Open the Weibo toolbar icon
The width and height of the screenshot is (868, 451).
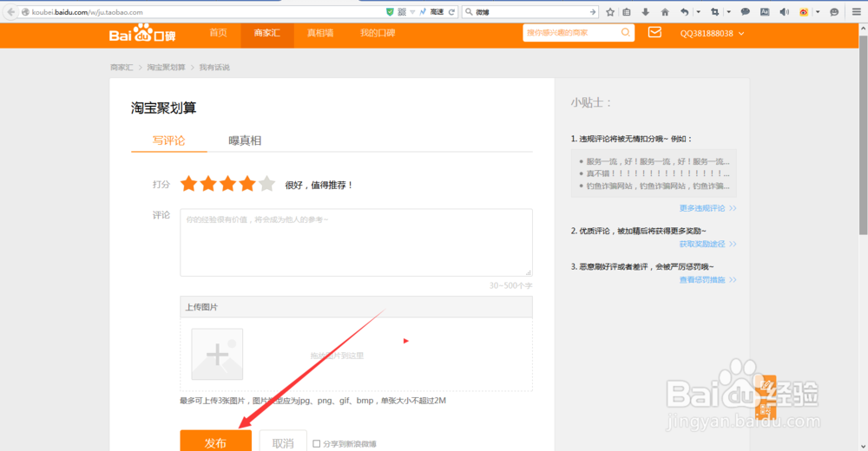804,11
